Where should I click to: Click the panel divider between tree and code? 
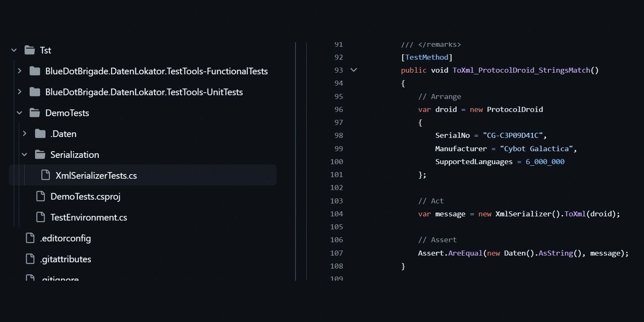pyautogui.click(x=296, y=161)
